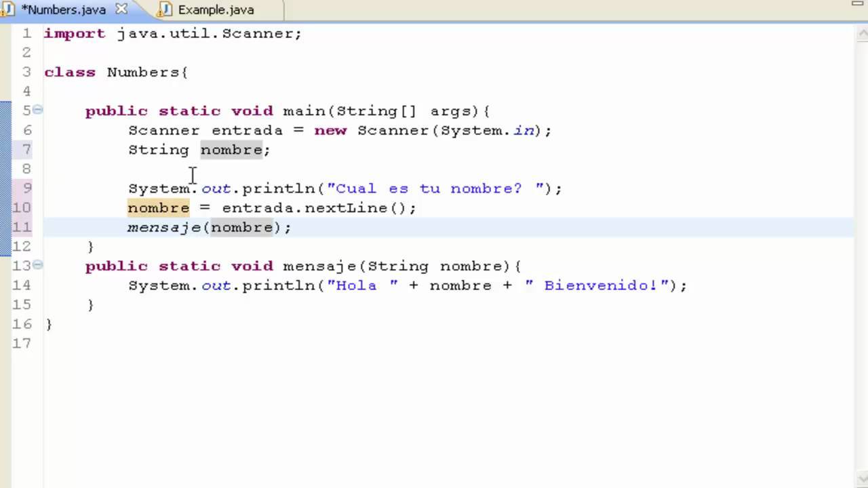Viewport: 868px width, 488px height.
Task: Click the "new" keyword on line 6
Action: [330, 131]
